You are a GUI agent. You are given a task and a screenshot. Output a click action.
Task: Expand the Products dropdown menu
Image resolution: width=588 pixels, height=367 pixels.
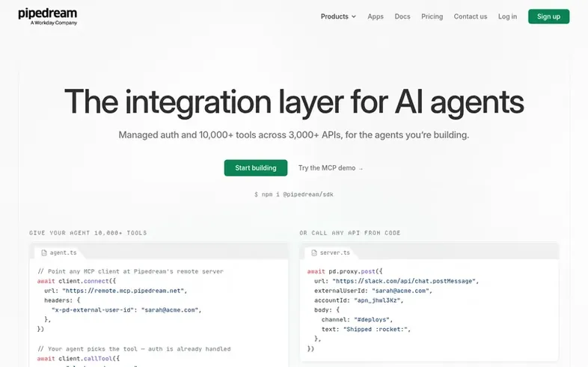338,16
